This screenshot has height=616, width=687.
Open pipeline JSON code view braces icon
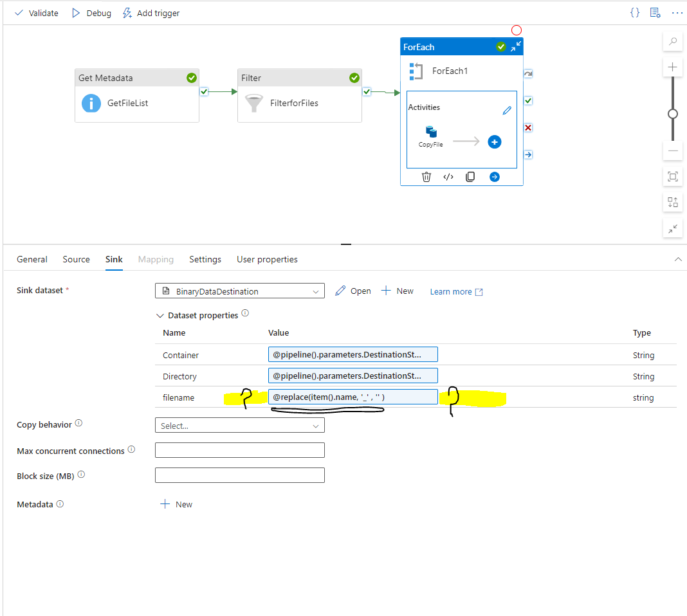(635, 13)
